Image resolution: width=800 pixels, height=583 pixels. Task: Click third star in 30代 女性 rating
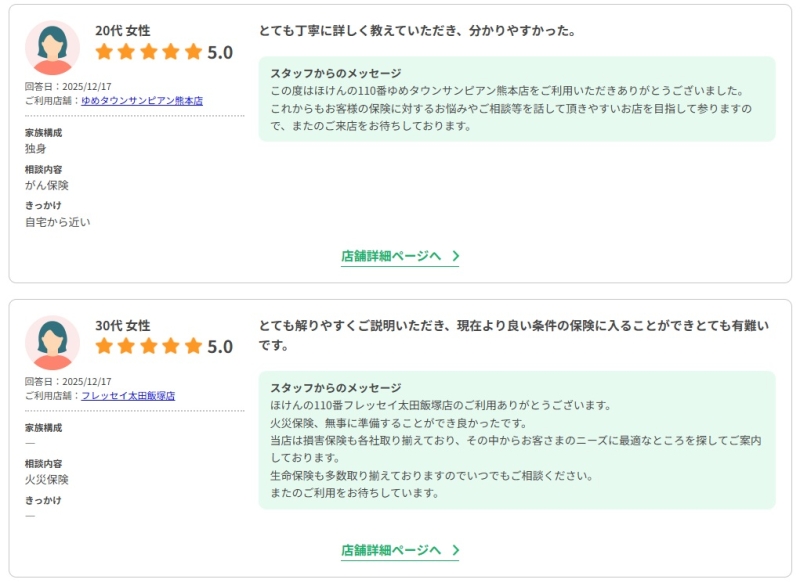[x=149, y=347]
